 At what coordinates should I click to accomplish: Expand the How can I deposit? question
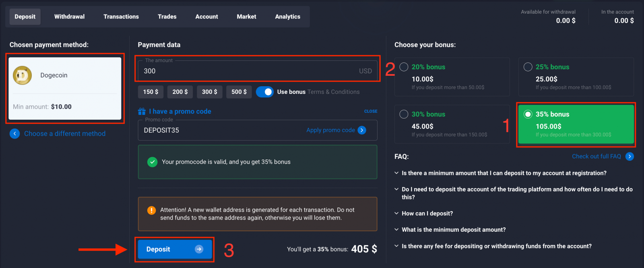pyautogui.click(x=427, y=214)
